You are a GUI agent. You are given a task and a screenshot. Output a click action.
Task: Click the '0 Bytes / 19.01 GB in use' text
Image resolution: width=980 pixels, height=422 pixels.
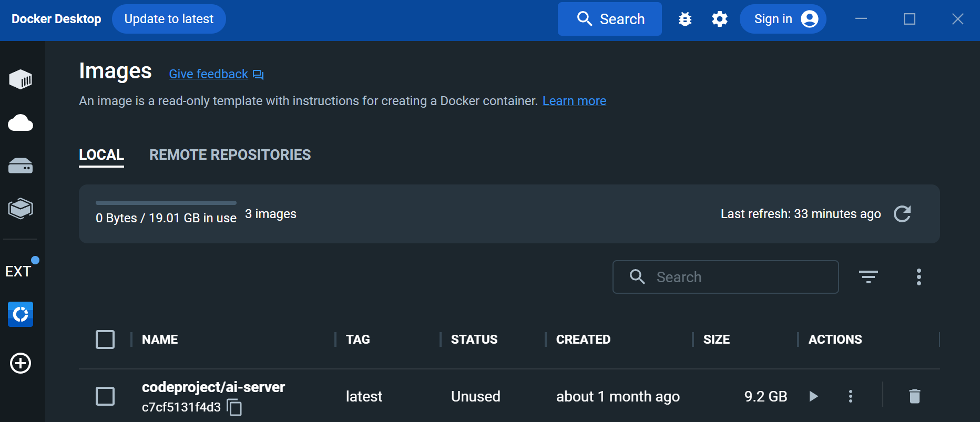166,218
